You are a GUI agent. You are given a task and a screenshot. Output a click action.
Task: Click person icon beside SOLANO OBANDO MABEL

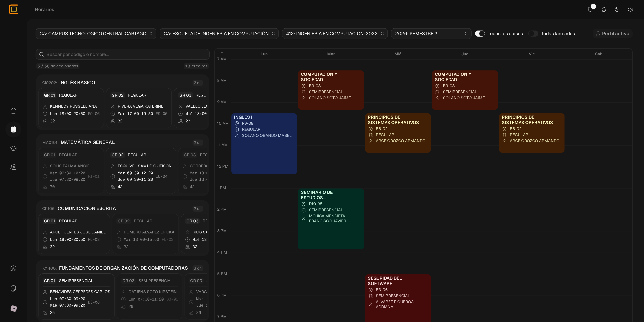click(x=237, y=136)
